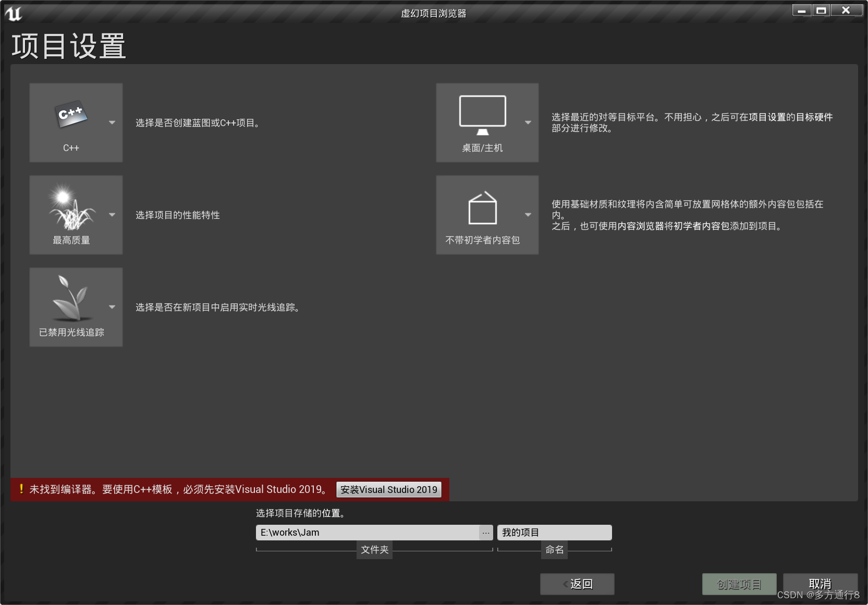Click the 创建项目 create project button
The width and height of the screenshot is (868, 605).
[739, 584]
